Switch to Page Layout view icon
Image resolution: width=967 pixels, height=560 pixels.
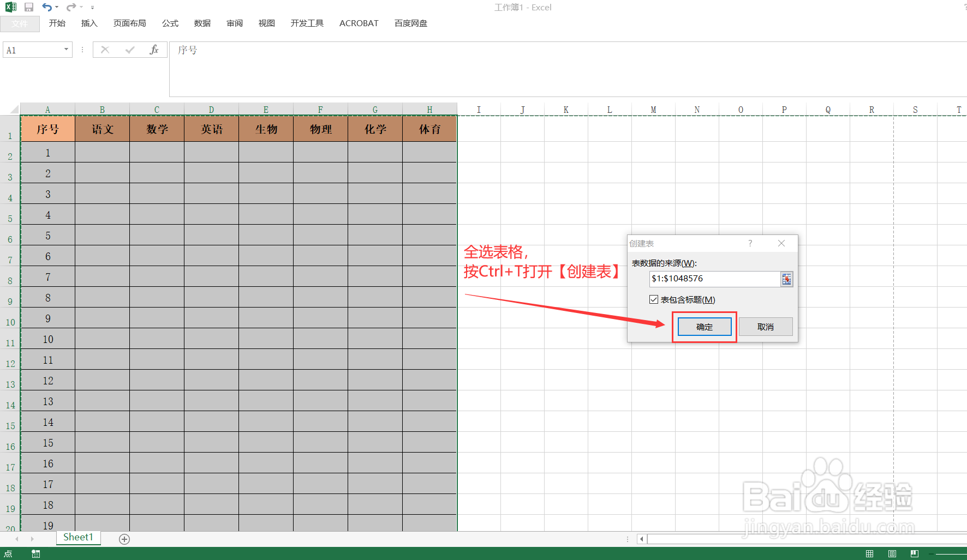[892, 554]
